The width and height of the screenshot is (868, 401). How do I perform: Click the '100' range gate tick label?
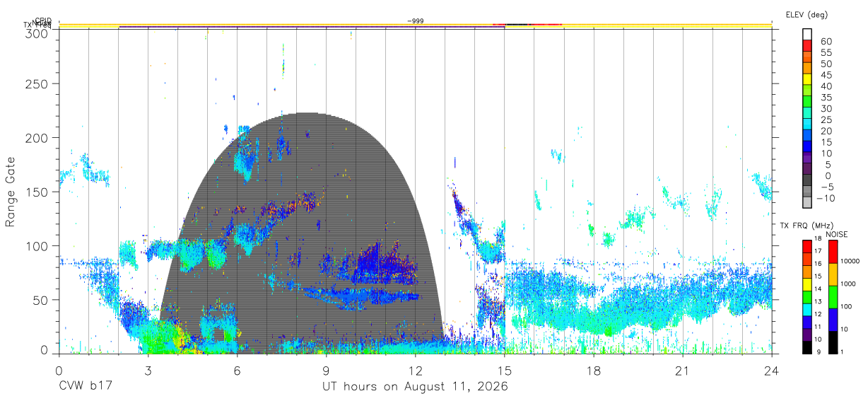coord(38,246)
